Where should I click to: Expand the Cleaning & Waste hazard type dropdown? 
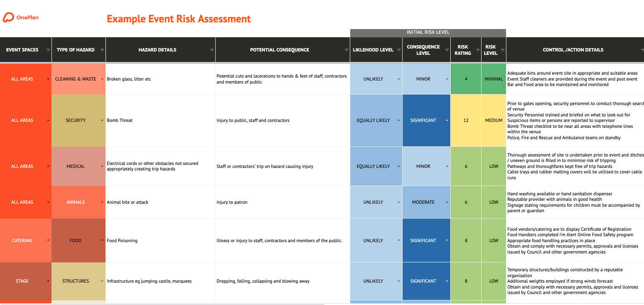tap(102, 79)
